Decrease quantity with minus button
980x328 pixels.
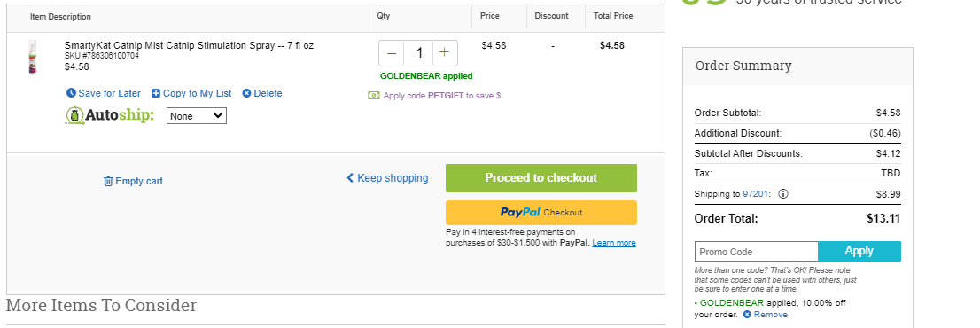tap(392, 53)
